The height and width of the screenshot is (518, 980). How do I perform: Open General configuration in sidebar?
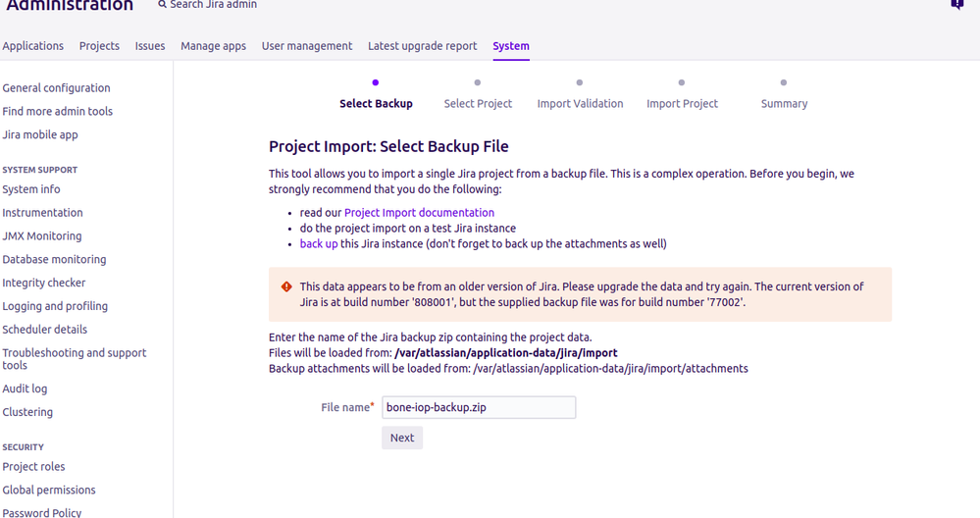click(56, 88)
